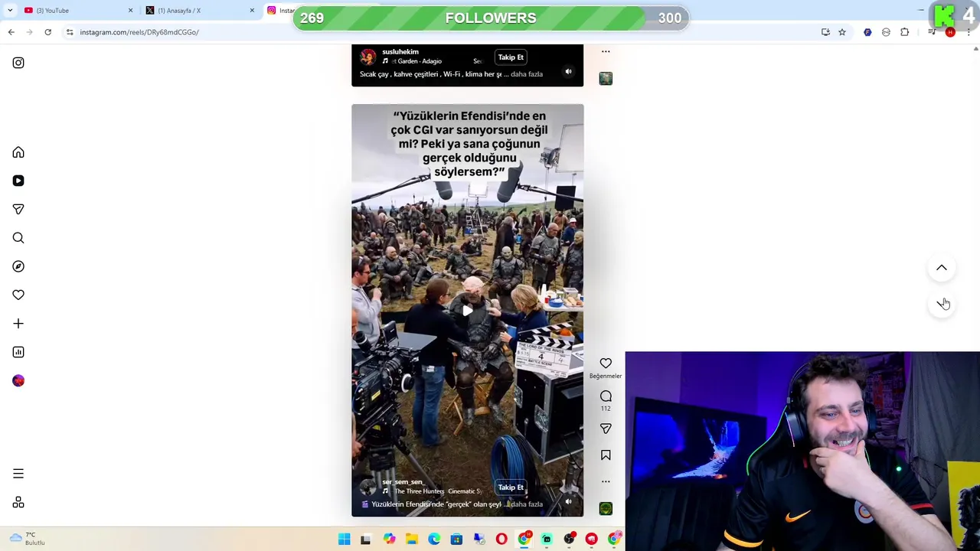Play the paused Lord of the Rings reel

pyautogui.click(x=467, y=310)
